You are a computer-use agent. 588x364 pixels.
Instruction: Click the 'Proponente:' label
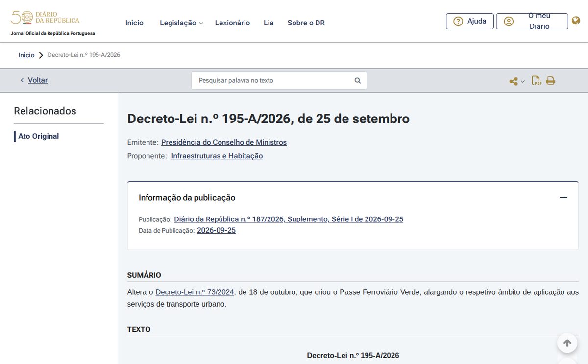(x=147, y=156)
